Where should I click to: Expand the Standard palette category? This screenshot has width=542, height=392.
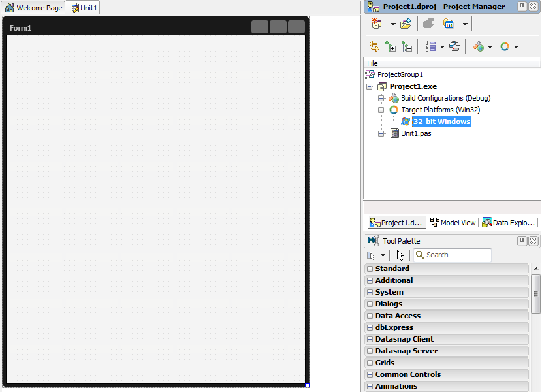(370, 269)
